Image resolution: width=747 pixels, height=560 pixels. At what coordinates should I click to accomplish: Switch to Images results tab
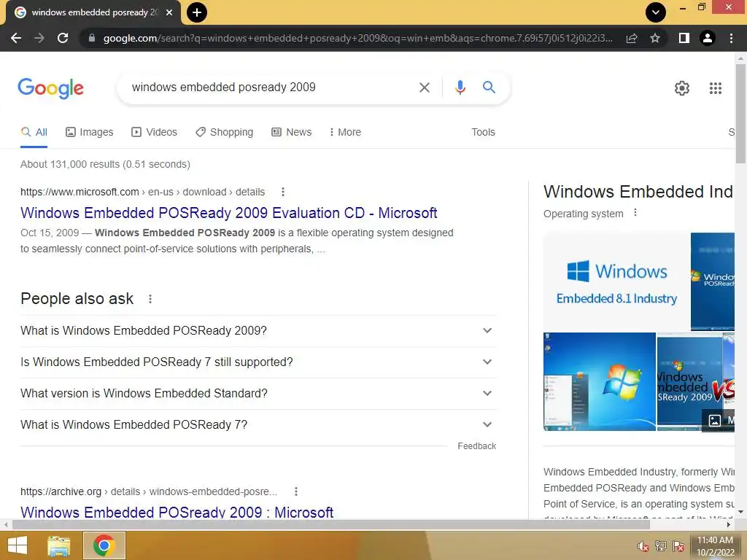90,132
